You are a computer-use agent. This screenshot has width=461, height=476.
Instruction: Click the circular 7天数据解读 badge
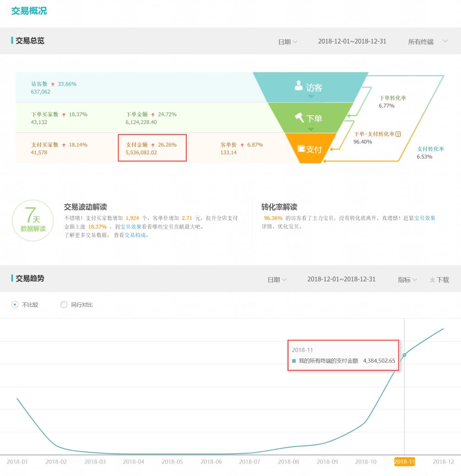pos(32,220)
